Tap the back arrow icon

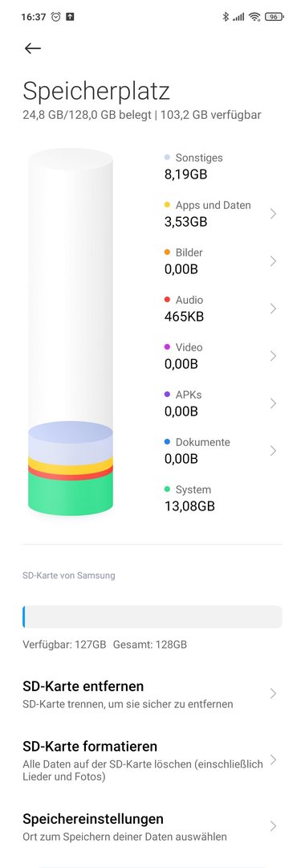33,48
